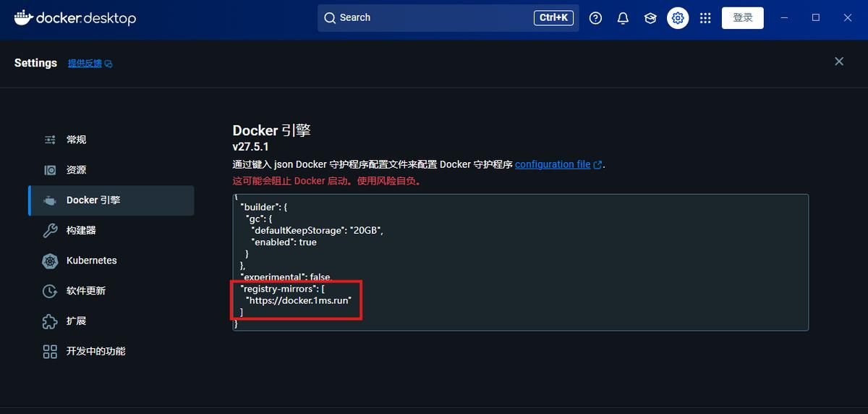Click the "https://docker.1ms.run" mirror URL
Screen dimensions: 868x414
click(298, 300)
